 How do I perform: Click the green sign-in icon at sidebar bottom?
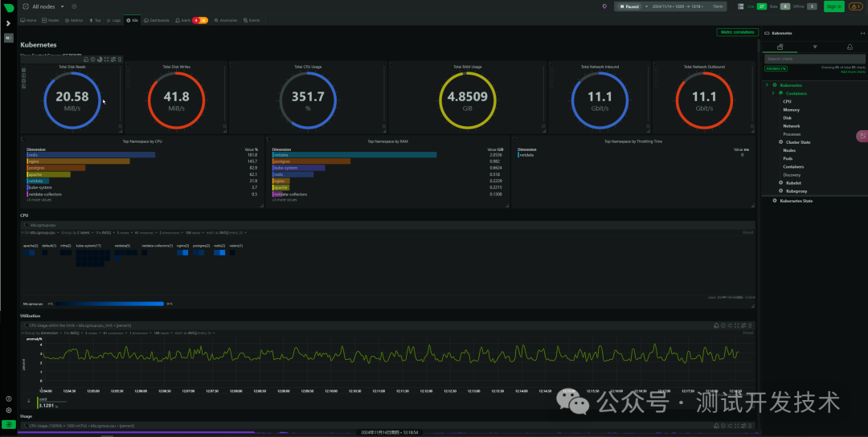8,424
